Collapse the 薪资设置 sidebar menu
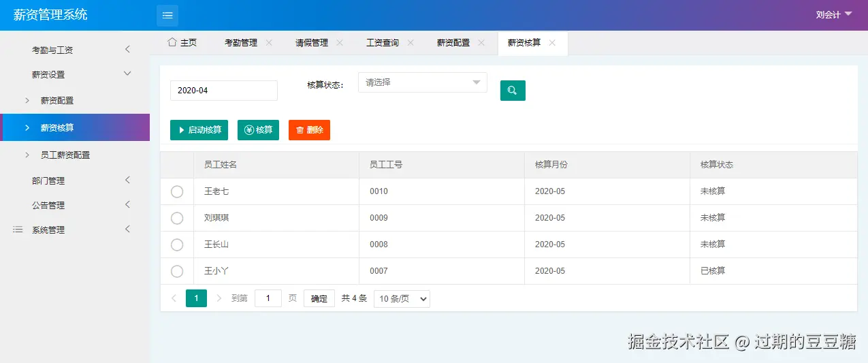The width and height of the screenshot is (868, 363). pyautogui.click(x=75, y=74)
